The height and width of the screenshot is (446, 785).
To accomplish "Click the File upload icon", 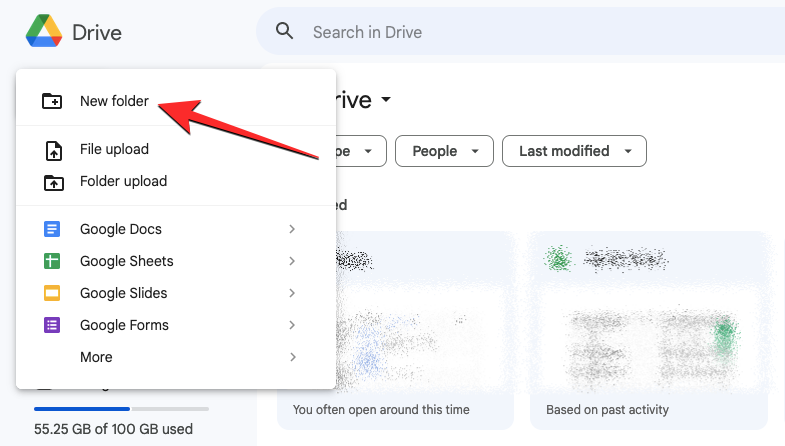I will coord(52,150).
